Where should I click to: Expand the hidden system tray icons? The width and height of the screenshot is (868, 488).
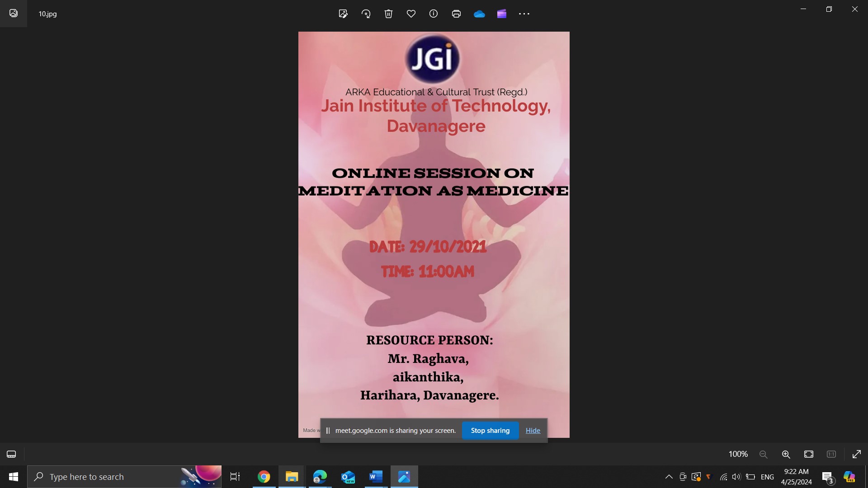pyautogui.click(x=669, y=477)
